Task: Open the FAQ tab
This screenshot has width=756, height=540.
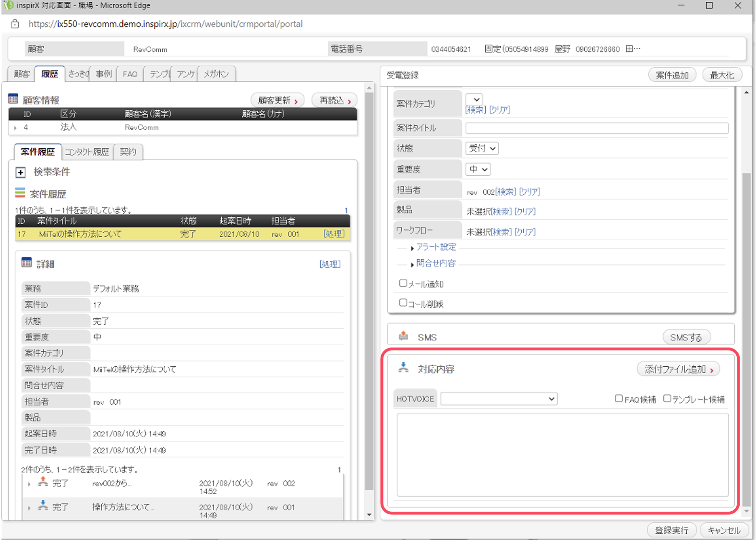Action: pyautogui.click(x=130, y=74)
